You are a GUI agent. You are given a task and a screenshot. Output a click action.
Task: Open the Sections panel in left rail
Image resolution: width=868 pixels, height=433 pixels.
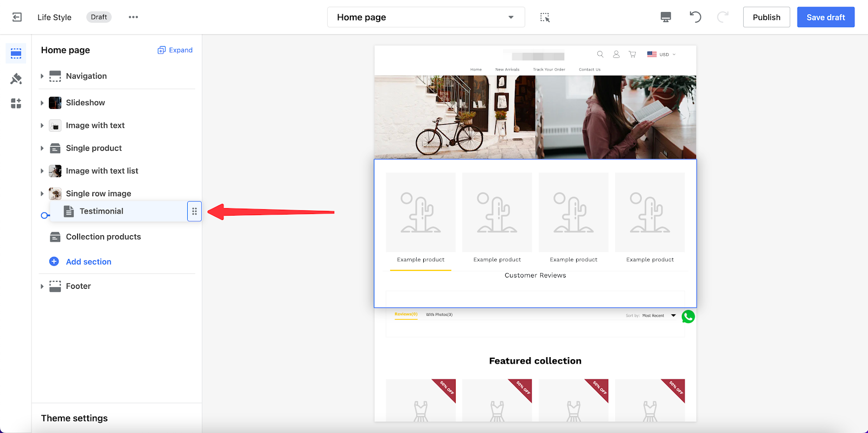point(16,53)
